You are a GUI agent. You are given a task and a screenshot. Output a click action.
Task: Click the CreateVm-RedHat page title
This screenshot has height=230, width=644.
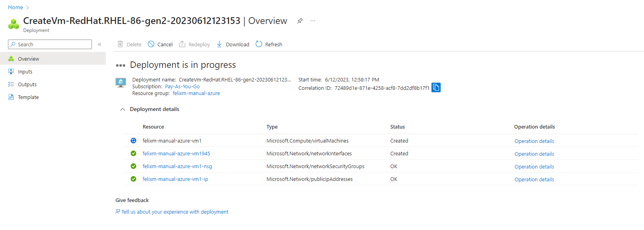tap(132, 21)
